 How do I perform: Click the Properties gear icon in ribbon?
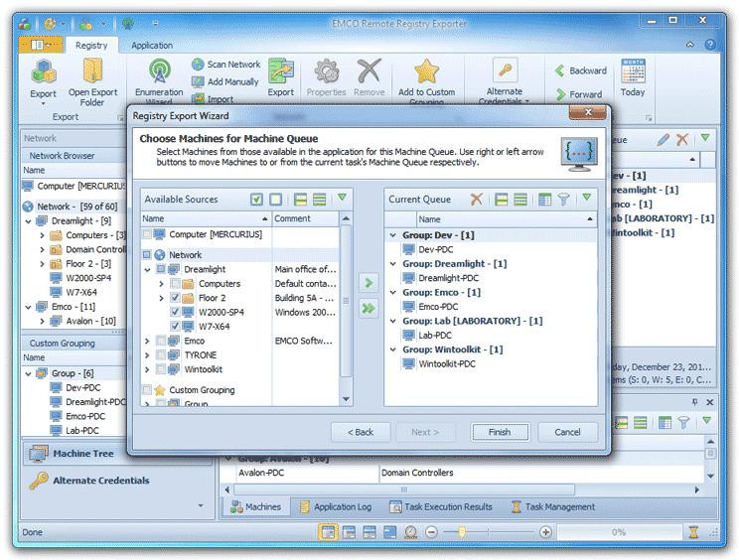pos(326,72)
